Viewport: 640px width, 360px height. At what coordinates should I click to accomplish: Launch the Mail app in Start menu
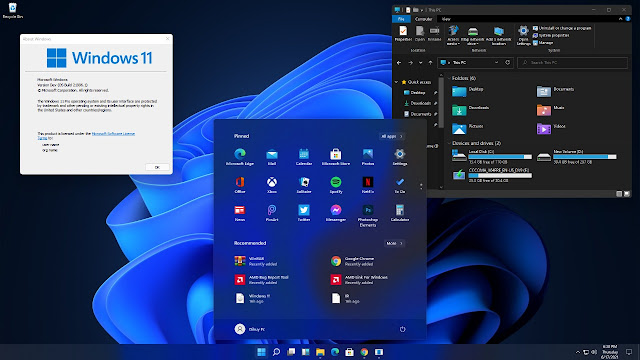272,157
